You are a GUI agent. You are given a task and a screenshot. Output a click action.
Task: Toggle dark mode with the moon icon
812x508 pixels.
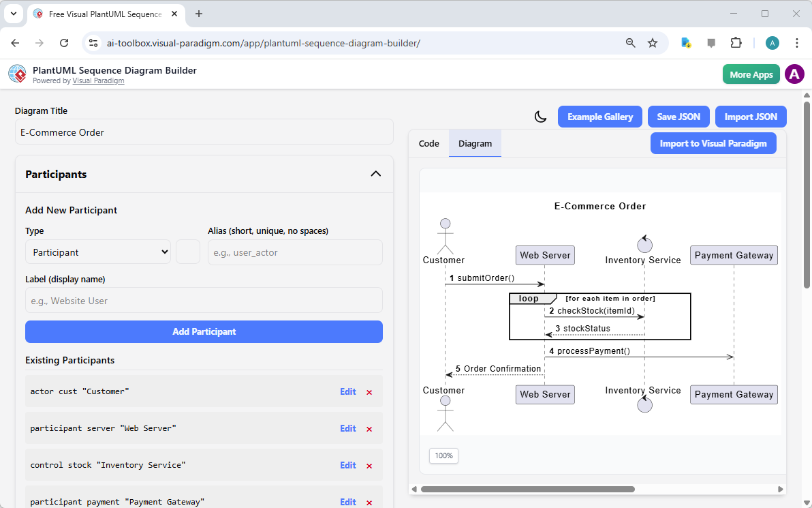(x=540, y=117)
